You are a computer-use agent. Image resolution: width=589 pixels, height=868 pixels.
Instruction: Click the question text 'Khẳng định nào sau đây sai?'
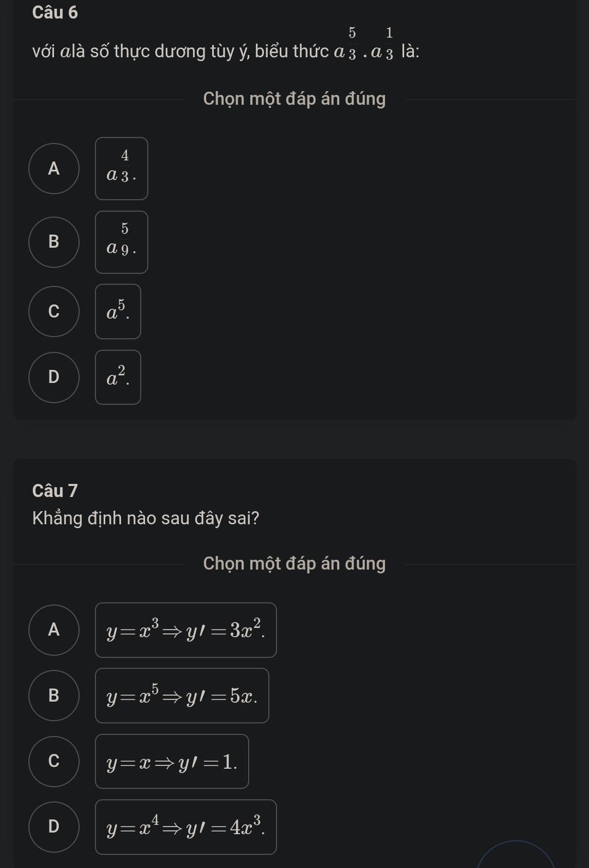[x=146, y=518]
